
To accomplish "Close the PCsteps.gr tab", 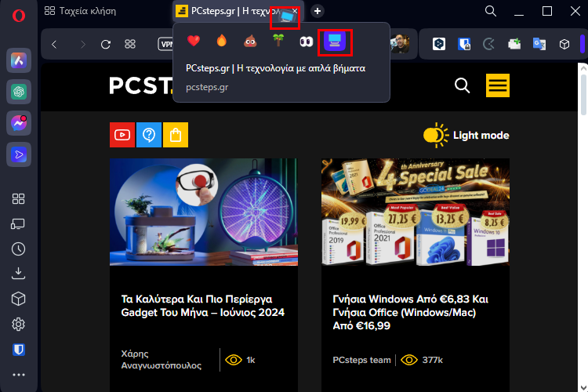I will (295, 11).
